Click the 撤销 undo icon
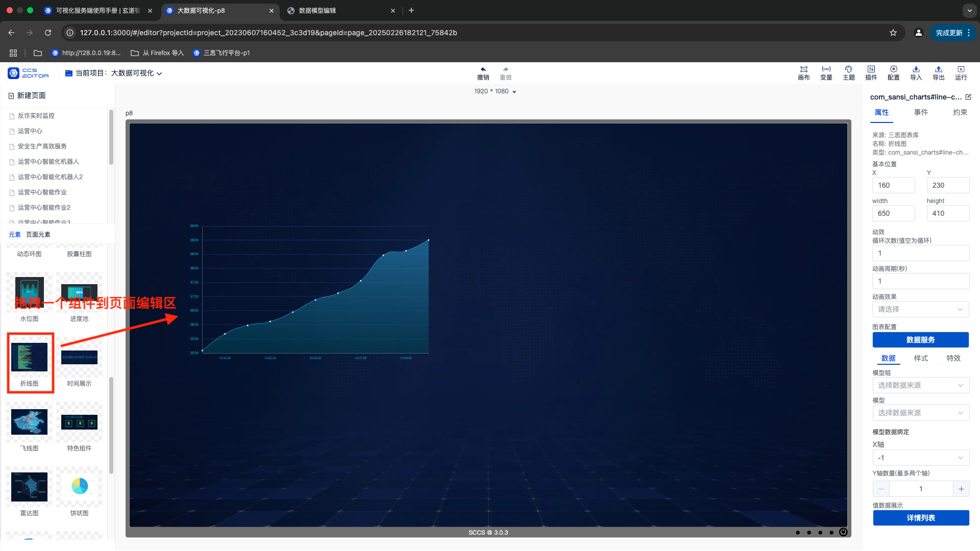The image size is (980, 551). pyautogui.click(x=483, y=69)
